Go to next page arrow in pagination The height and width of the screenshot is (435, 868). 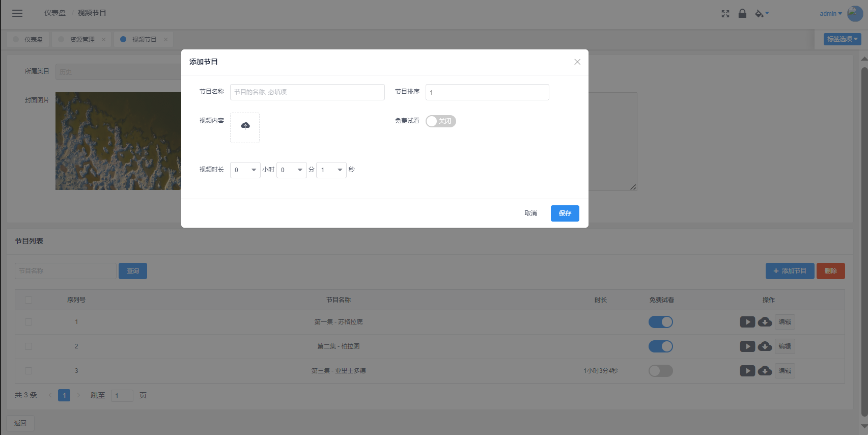click(78, 395)
